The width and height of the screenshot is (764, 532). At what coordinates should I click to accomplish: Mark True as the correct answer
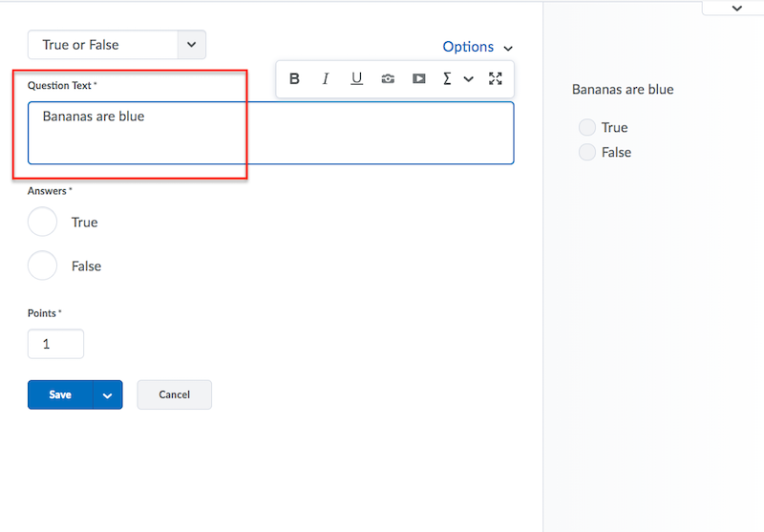pyautogui.click(x=43, y=222)
